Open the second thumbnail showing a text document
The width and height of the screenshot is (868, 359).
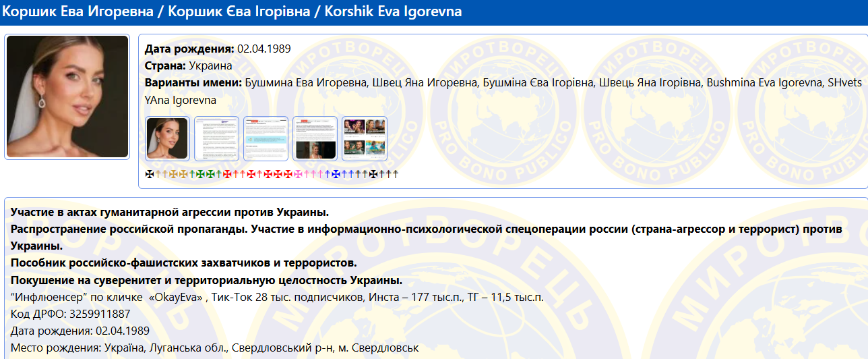pyautogui.click(x=216, y=138)
